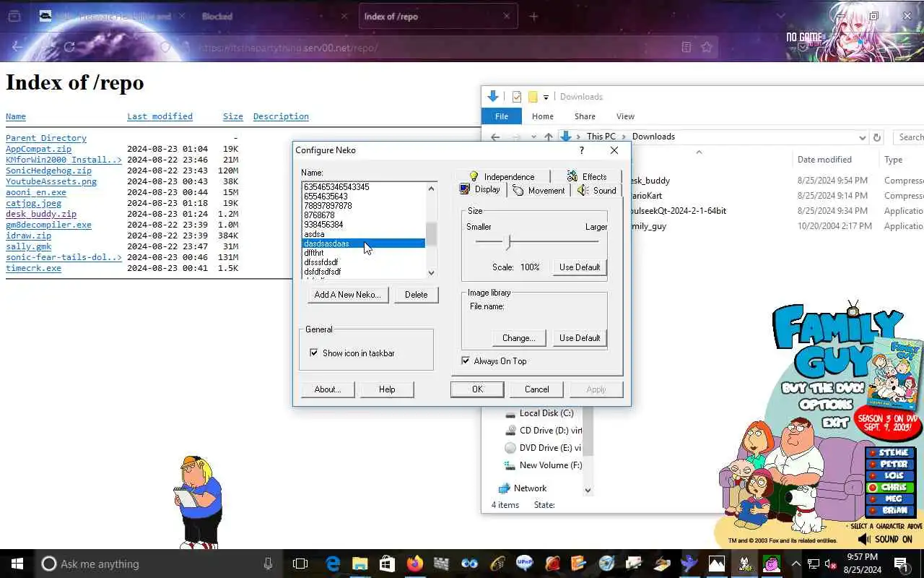Expand the quick access toolbar dropdown arrow
924x578 pixels.
tap(546, 97)
